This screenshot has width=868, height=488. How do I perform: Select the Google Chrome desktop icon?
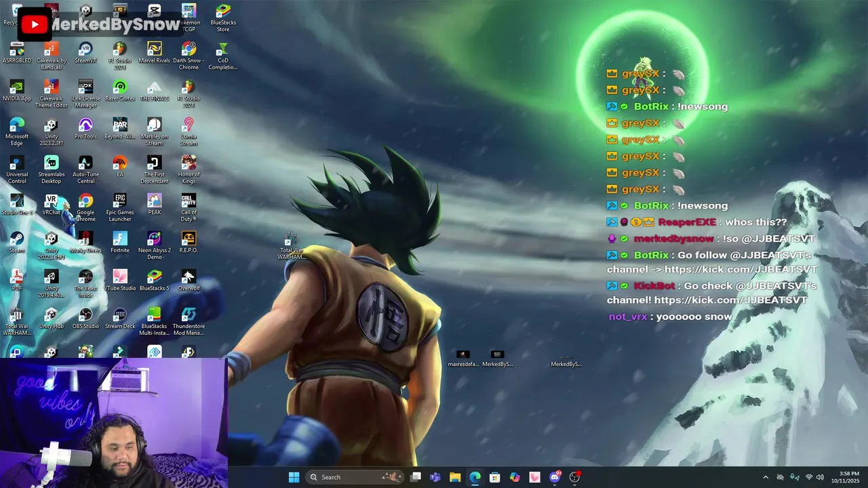click(x=85, y=207)
